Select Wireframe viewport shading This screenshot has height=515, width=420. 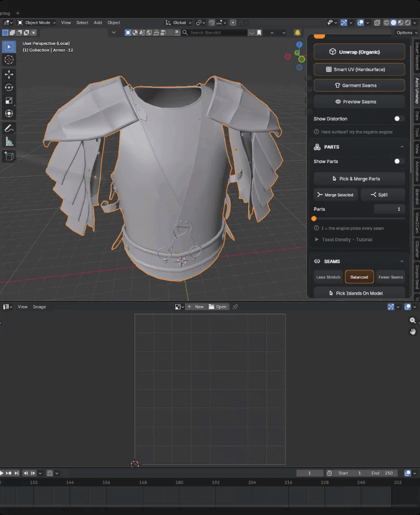click(386, 23)
